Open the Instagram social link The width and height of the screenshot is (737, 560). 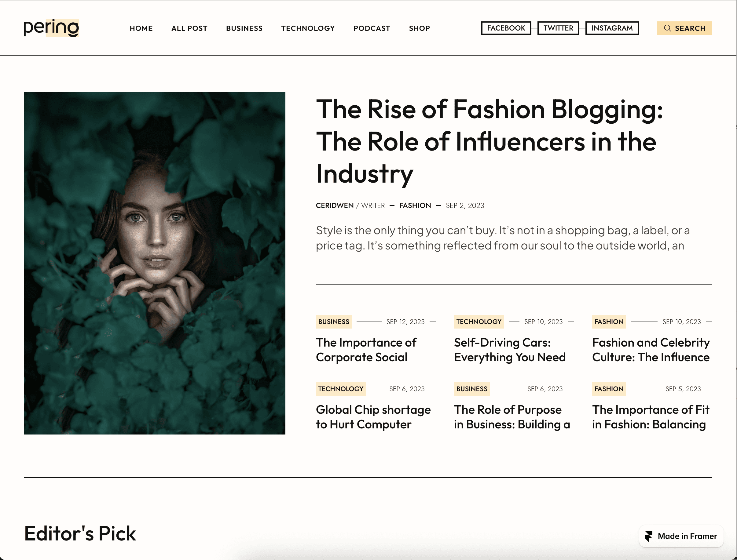[x=612, y=28]
